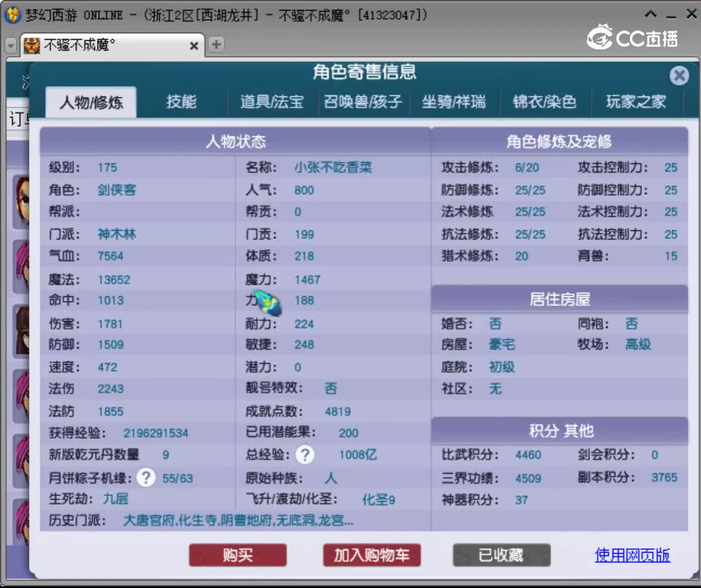
Task: Click the 已收藏 button
Action: coord(501,555)
